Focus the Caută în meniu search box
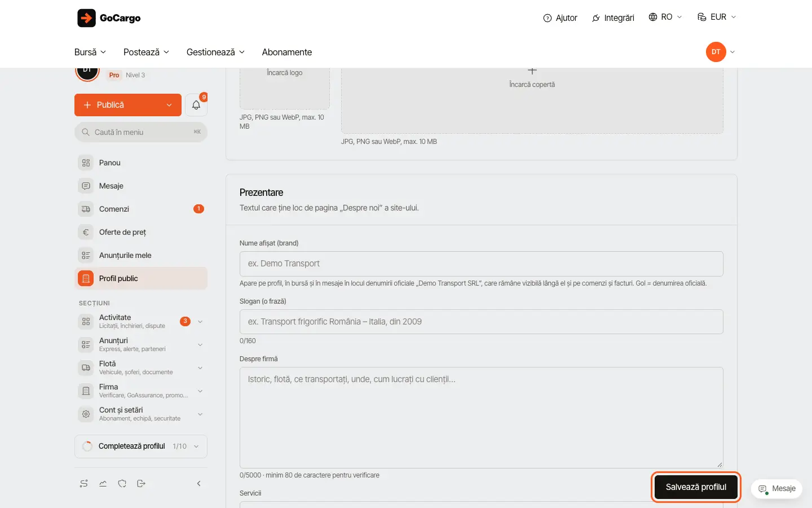The height and width of the screenshot is (508, 812). pyautogui.click(x=141, y=132)
